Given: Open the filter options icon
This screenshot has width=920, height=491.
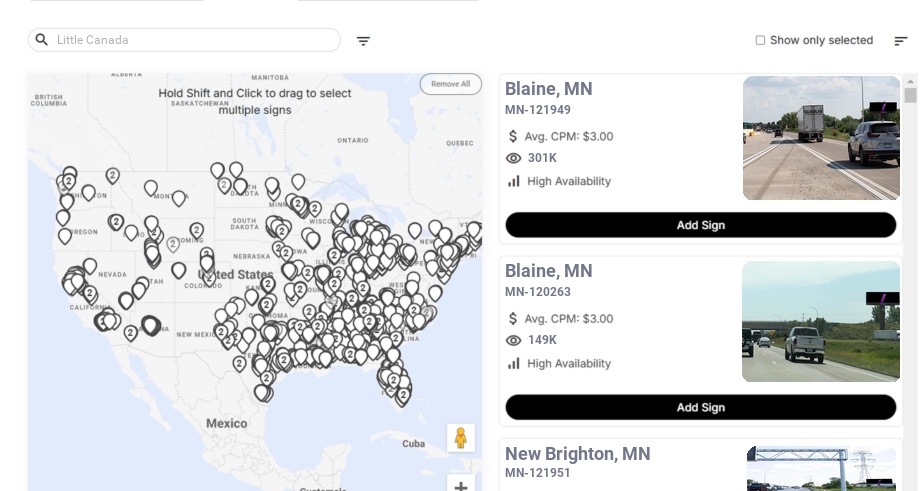Looking at the screenshot, I should [x=363, y=41].
